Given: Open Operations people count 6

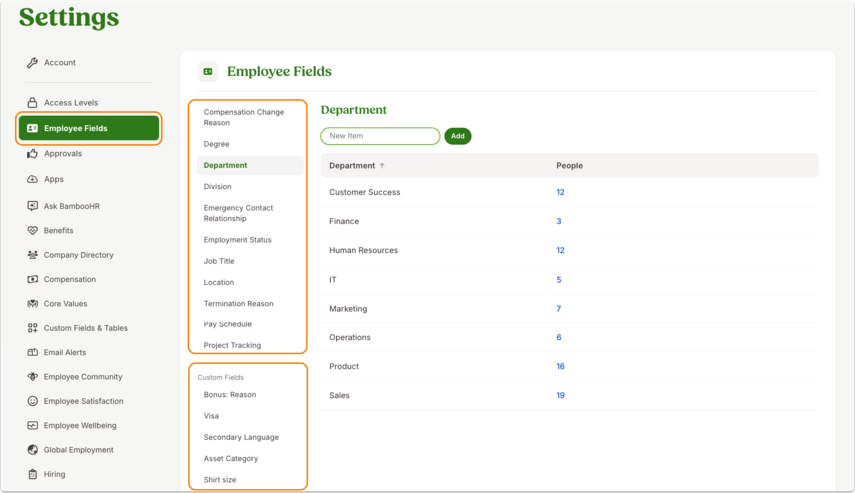Looking at the screenshot, I should pos(558,338).
